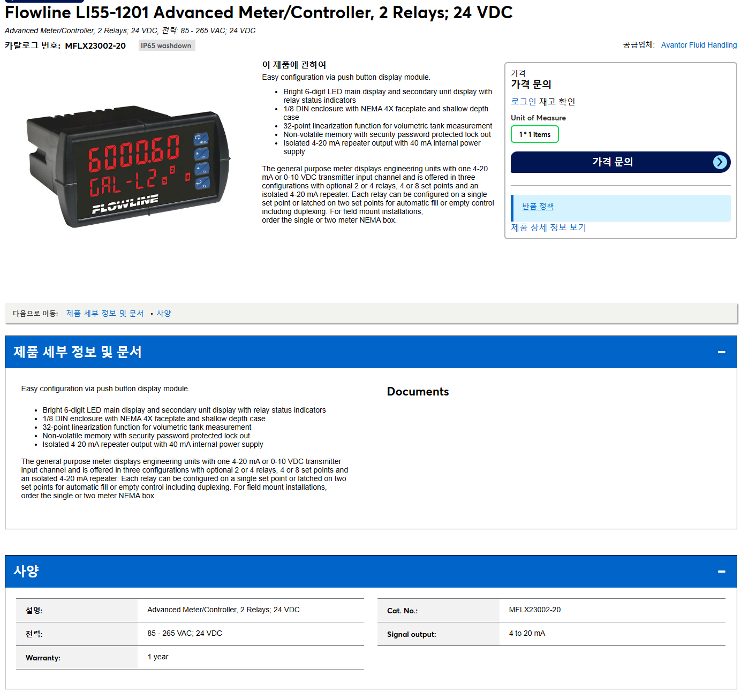The height and width of the screenshot is (700, 741).
Task: View 제품 상세 정보 보기 link
Action: pyautogui.click(x=548, y=227)
